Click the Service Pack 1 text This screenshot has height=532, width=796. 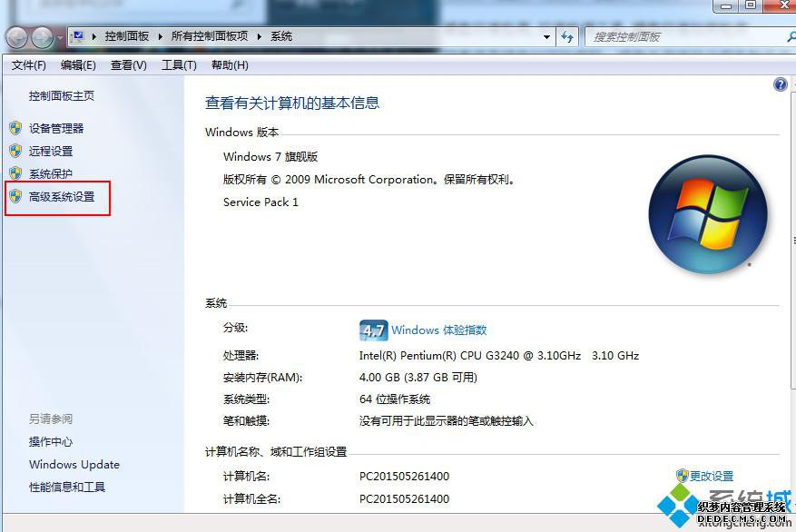pyautogui.click(x=260, y=202)
